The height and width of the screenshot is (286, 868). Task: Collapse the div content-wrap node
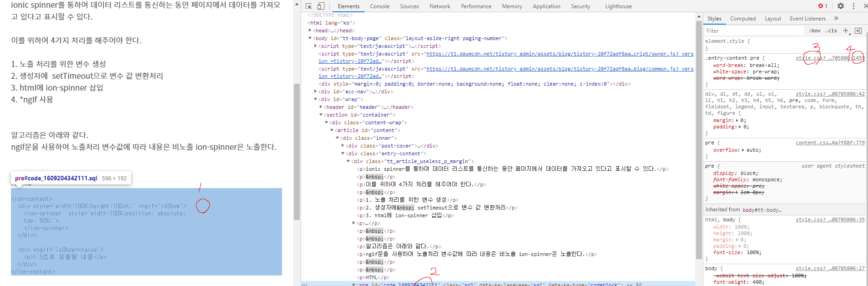click(x=327, y=123)
